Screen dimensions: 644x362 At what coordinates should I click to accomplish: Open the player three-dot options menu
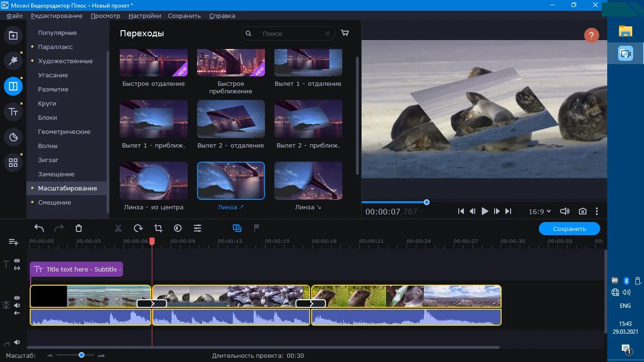(597, 211)
